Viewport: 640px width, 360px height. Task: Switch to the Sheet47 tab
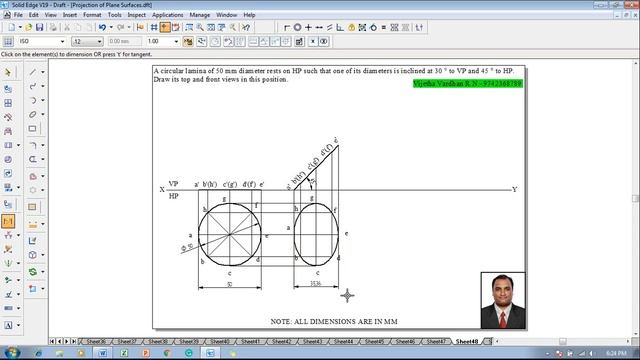[x=436, y=341]
